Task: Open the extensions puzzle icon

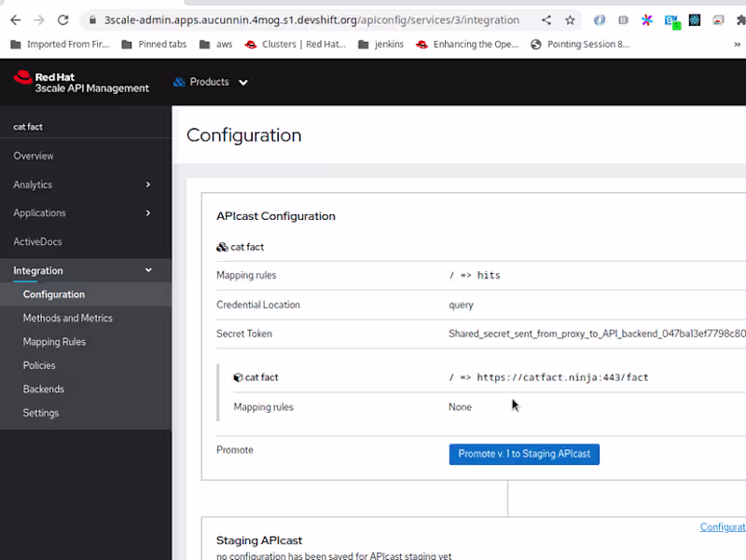Action: [x=740, y=20]
